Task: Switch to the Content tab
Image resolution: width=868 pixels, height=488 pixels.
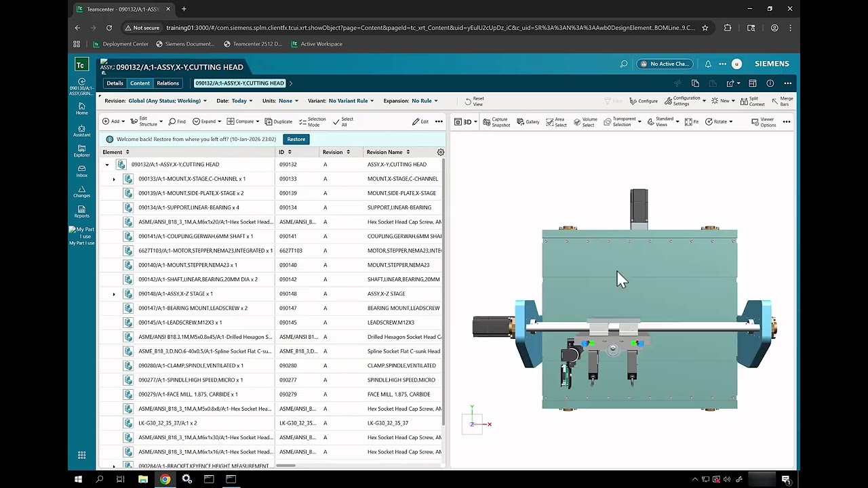Action: (140, 83)
